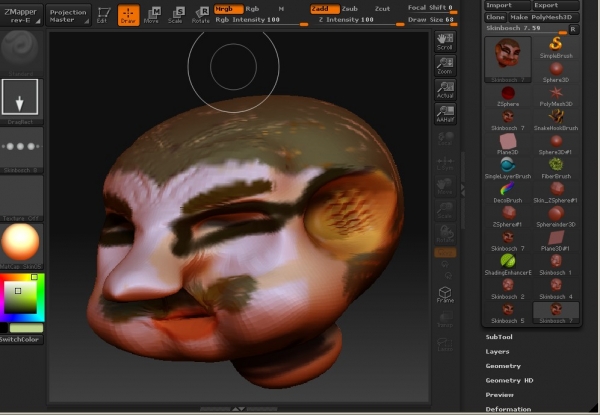Viewport: 600px width, 415px height.
Task: Toggle Mrgb painting mode
Action: tap(228, 8)
